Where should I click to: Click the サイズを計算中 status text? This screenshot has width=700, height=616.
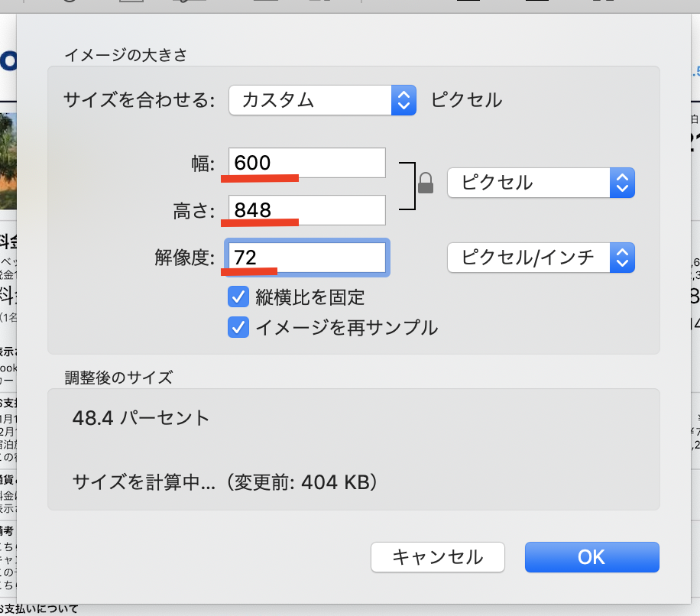coord(144,482)
